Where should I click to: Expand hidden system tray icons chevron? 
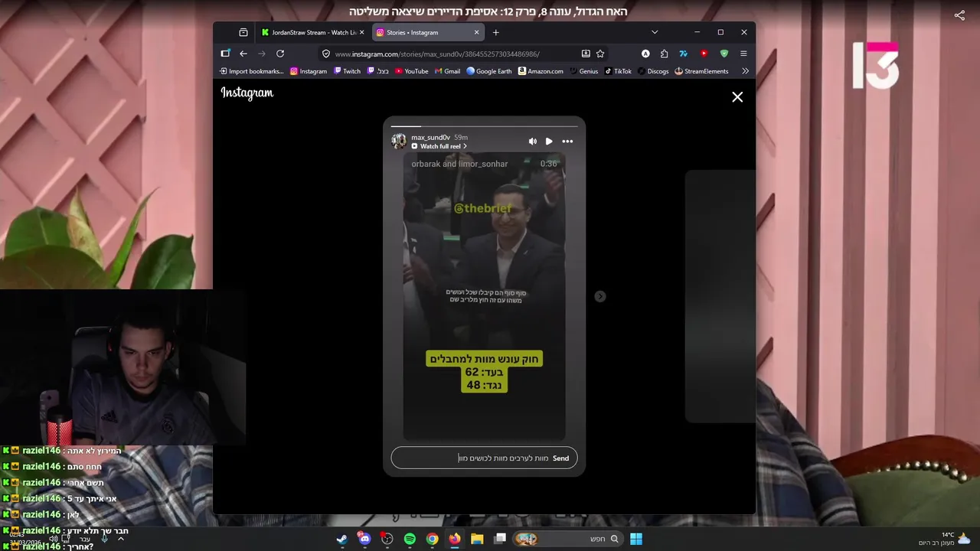click(x=120, y=539)
